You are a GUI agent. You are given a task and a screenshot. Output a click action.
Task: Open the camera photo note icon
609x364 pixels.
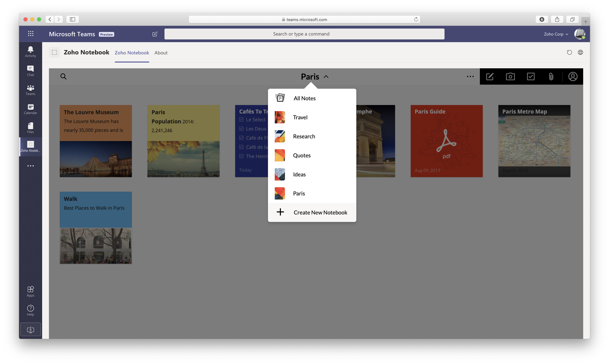pyautogui.click(x=510, y=76)
